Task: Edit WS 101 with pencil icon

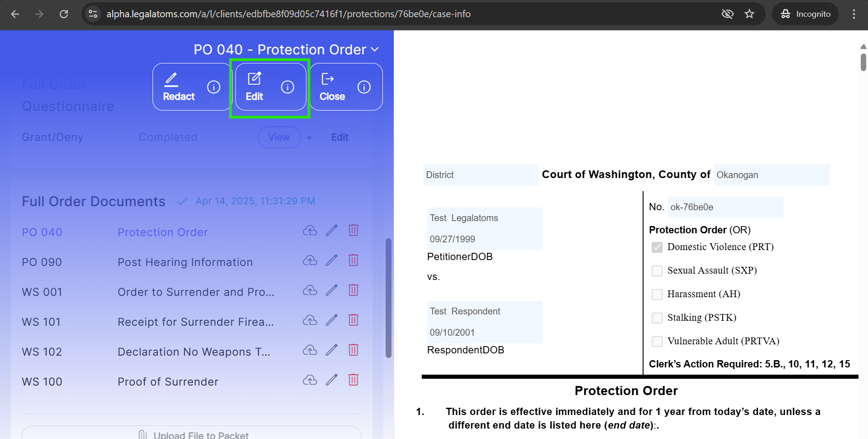Action: pyautogui.click(x=332, y=320)
